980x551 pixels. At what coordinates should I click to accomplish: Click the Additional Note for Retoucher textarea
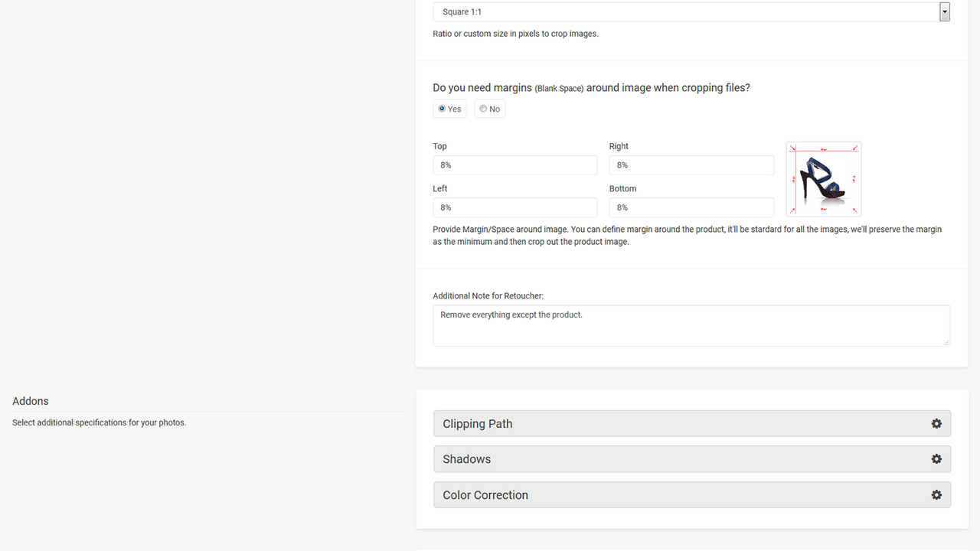(x=691, y=325)
